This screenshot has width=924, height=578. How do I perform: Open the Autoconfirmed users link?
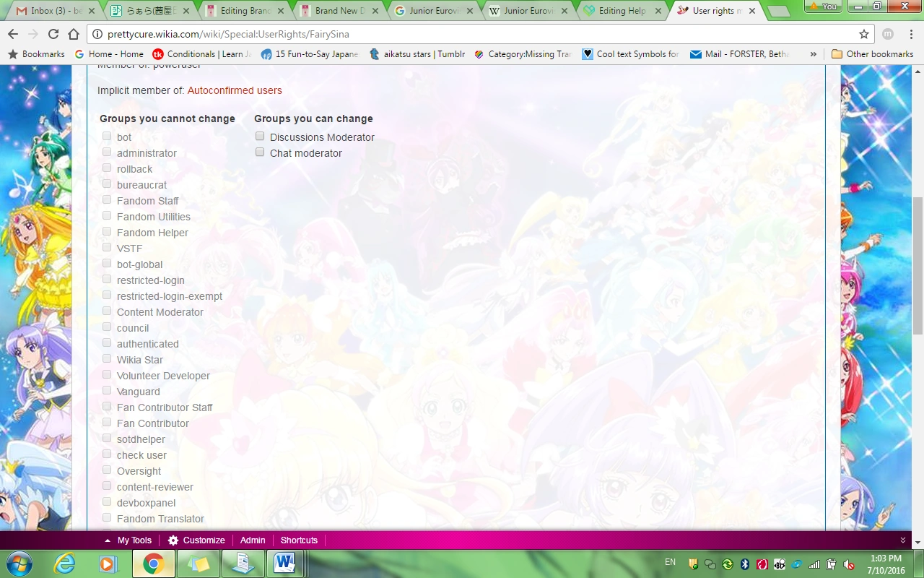pyautogui.click(x=235, y=90)
